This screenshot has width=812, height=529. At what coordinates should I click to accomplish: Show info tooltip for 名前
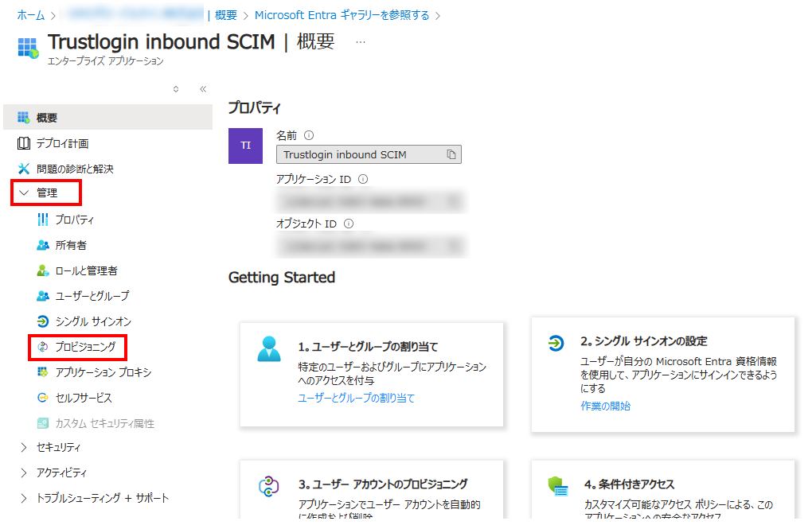(309, 135)
